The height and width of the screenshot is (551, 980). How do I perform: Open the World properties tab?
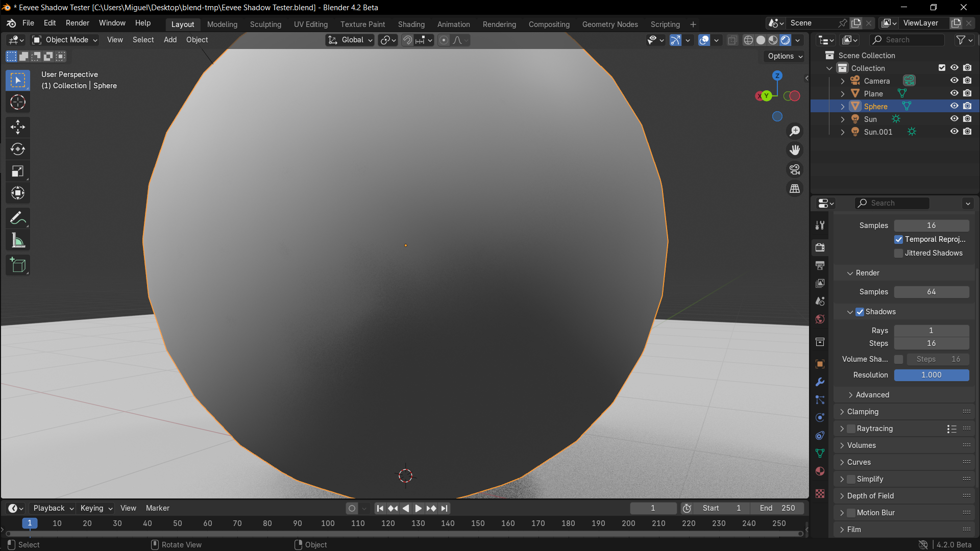pyautogui.click(x=820, y=319)
